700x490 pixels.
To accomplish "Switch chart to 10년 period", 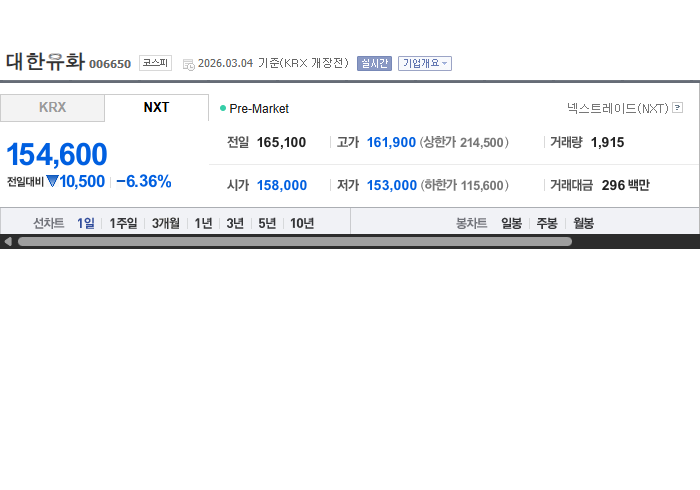I will coord(302,223).
